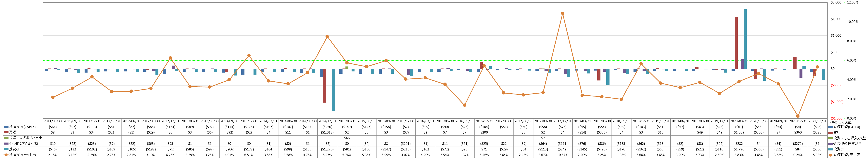The image size is (868, 158).
Task: Click the 0.24% ratio cell
Action: [x=798, y=155]
